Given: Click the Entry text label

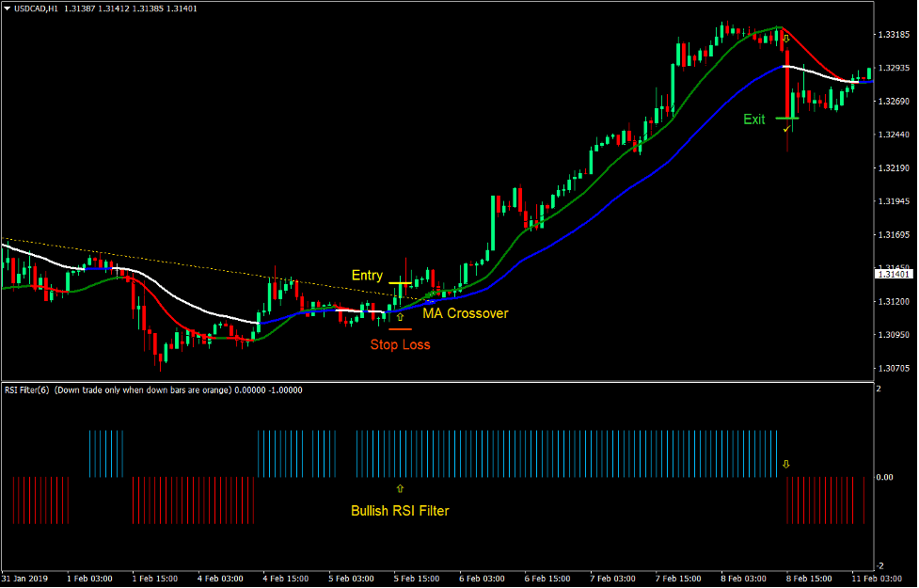Looking at the screenshot, I should pos(367,276).
